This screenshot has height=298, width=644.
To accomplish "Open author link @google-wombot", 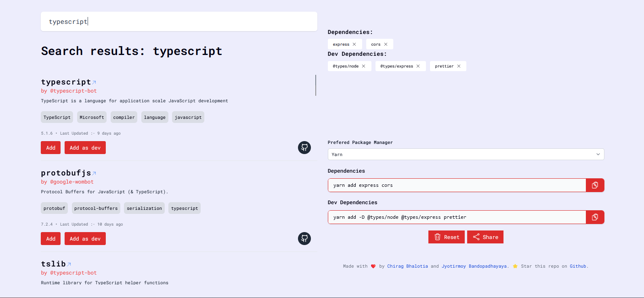I will click(72, 182).
